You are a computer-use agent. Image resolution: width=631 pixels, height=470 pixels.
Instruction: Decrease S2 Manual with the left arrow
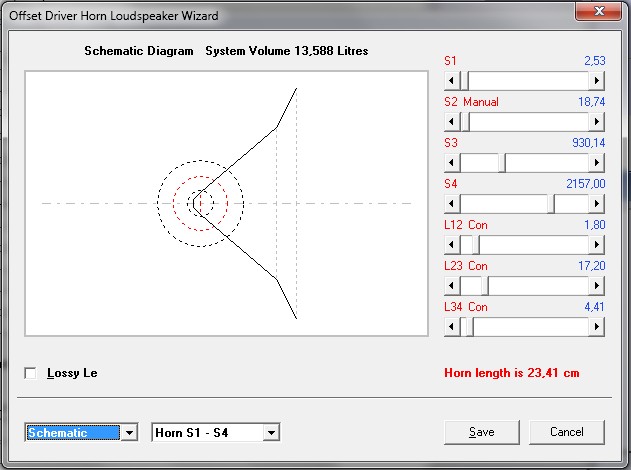452,122
